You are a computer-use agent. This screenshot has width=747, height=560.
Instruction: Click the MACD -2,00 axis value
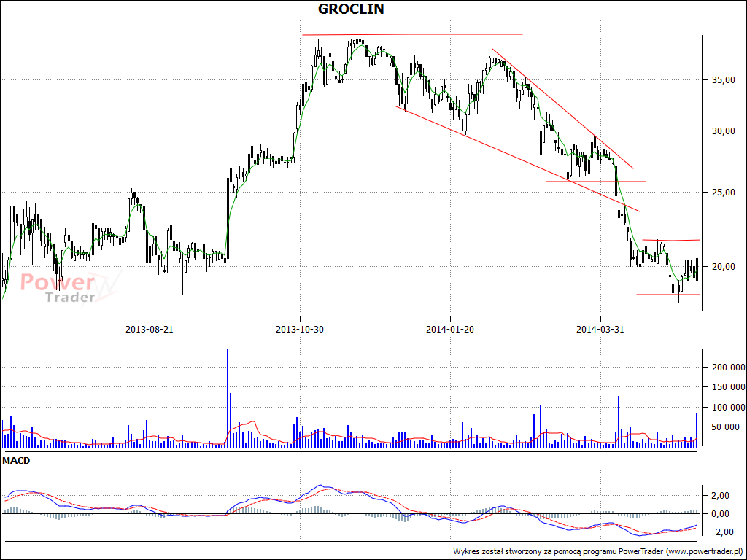pyautogui.click(x=724, y=532)
